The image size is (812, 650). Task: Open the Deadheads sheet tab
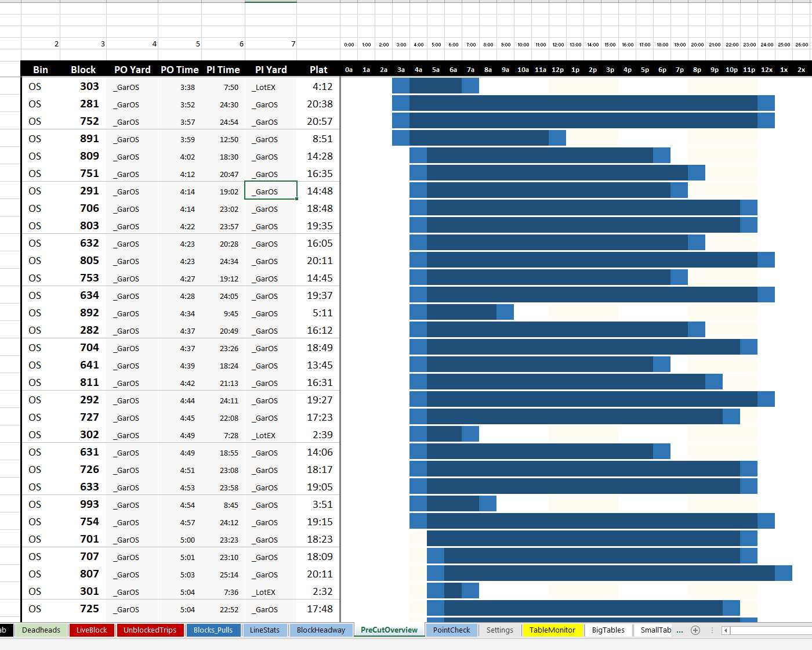41,630
